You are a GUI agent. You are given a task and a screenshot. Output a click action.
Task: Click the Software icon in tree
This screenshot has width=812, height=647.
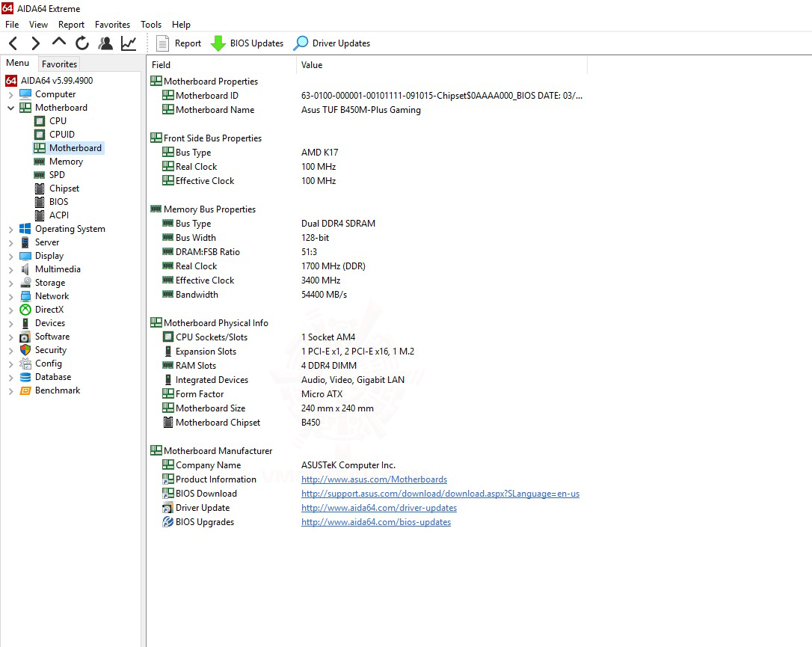[x=25, y=336]
